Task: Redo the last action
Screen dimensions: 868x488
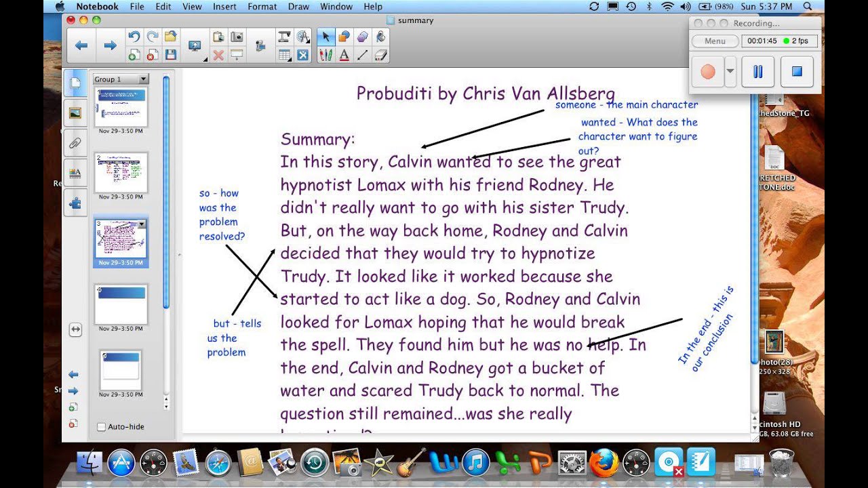Action: [x=153, y=37]
